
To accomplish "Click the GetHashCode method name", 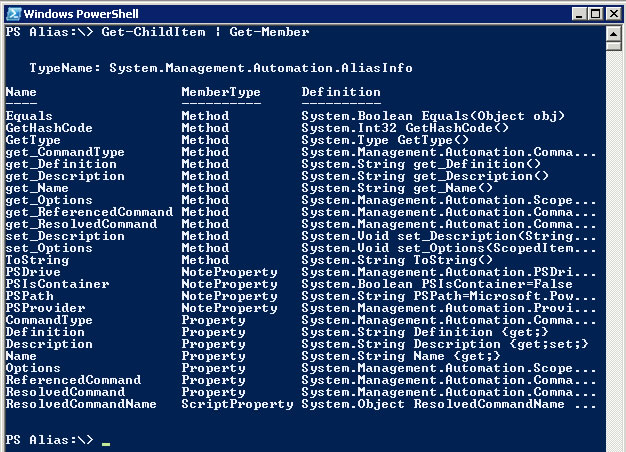I will (49, 128).
